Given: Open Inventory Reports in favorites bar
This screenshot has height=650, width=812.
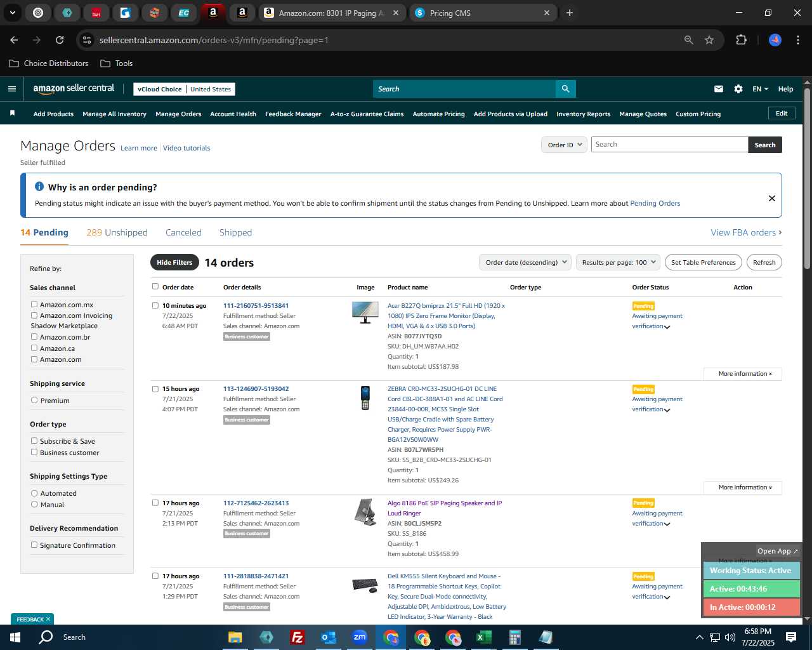Looking at the screenshot, I should [583, 114].
